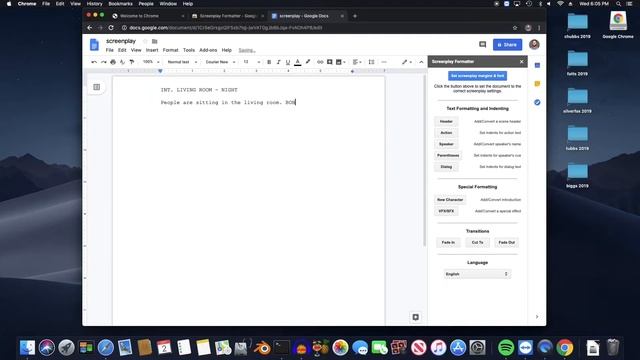Reload the page in Chrome
The image size is (640, 360).
111,28
